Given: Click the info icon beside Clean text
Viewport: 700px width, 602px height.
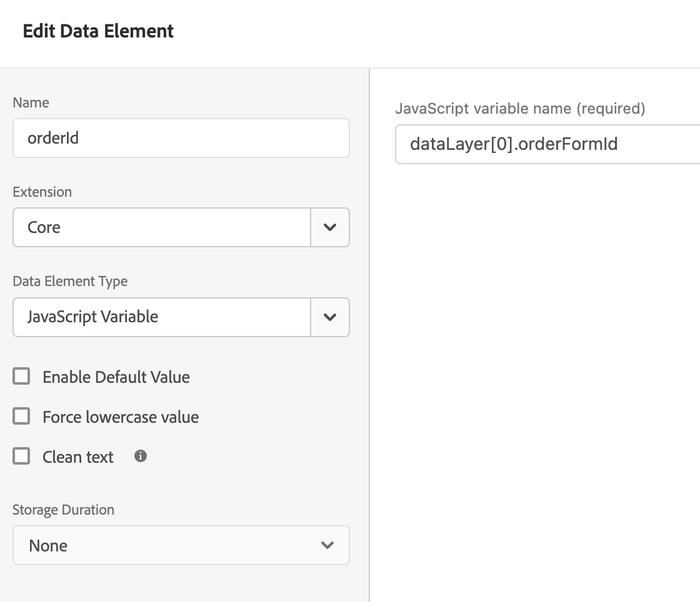Looking at the screenshot, I should 141,456.
